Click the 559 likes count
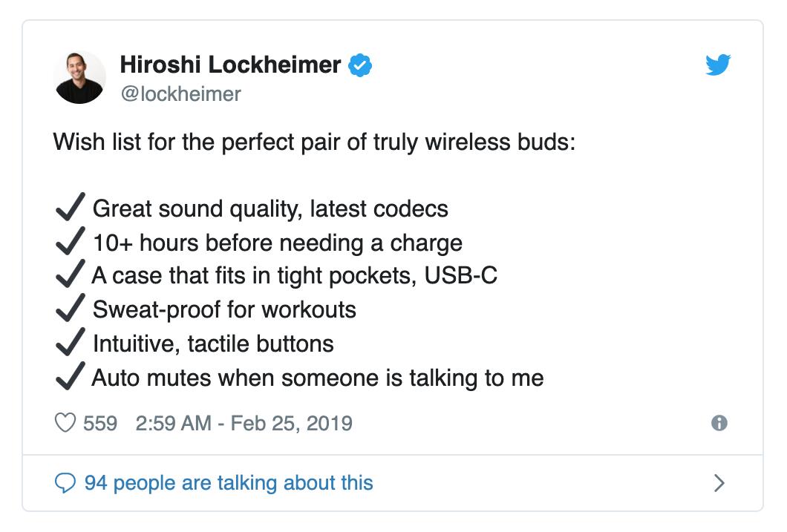The image size is (787, 532). [x=100, y=423]
